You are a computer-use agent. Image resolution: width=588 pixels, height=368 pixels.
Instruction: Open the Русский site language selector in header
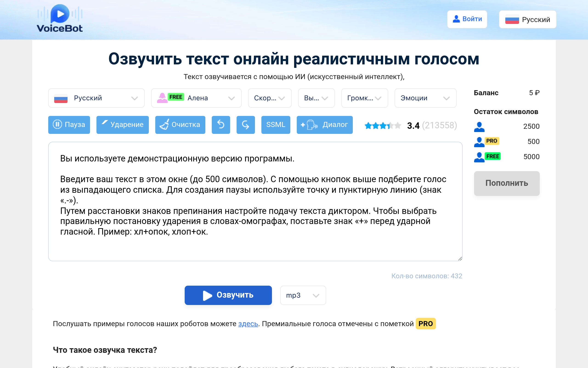528,20
